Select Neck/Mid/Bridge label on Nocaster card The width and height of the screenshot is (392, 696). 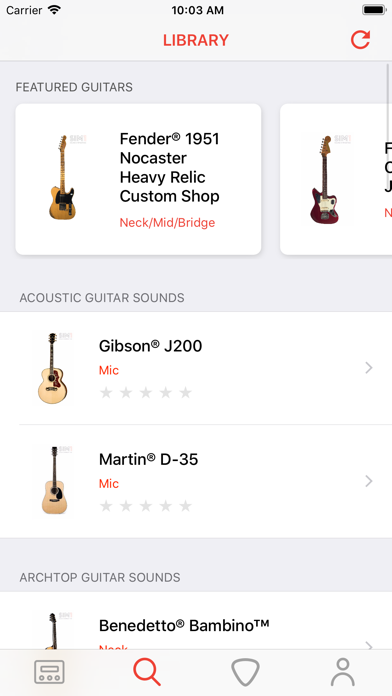click(x=167, y=222)
